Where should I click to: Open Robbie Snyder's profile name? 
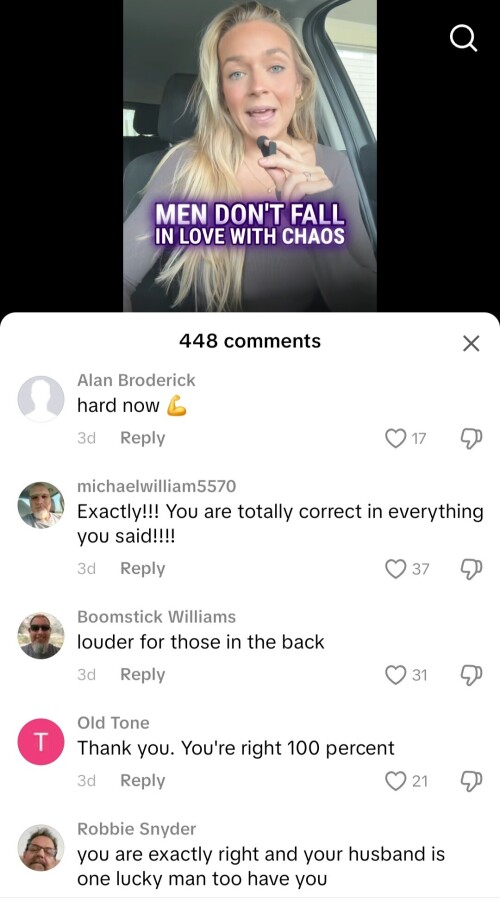coord(137,829)
